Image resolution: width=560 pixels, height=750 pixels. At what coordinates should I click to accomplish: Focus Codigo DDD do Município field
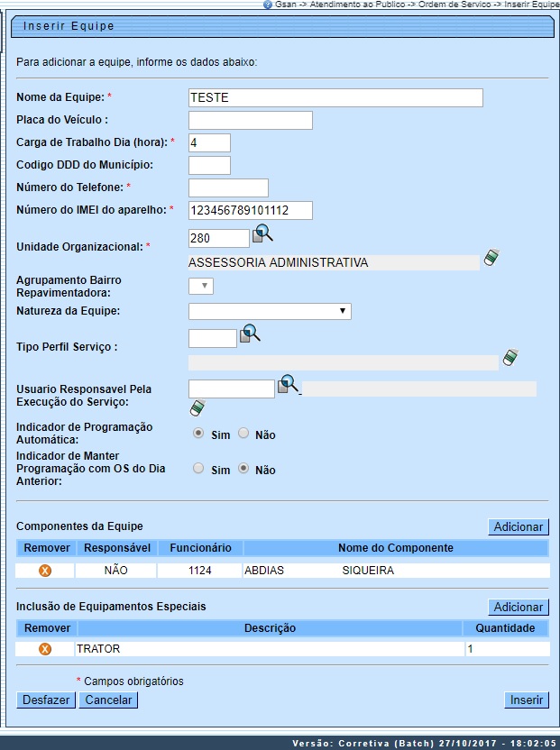coord(209,165)
